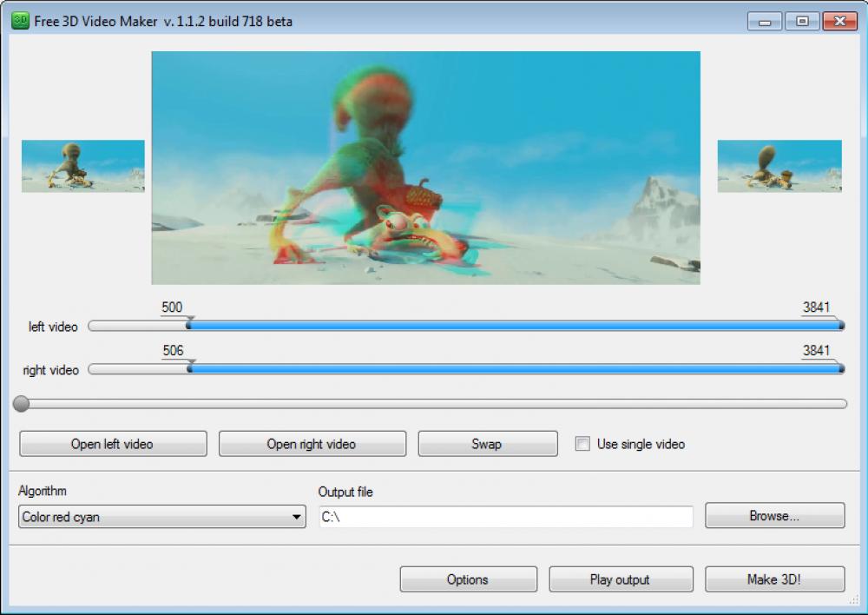Click end handle of the right video slider

tap(840, 369)
